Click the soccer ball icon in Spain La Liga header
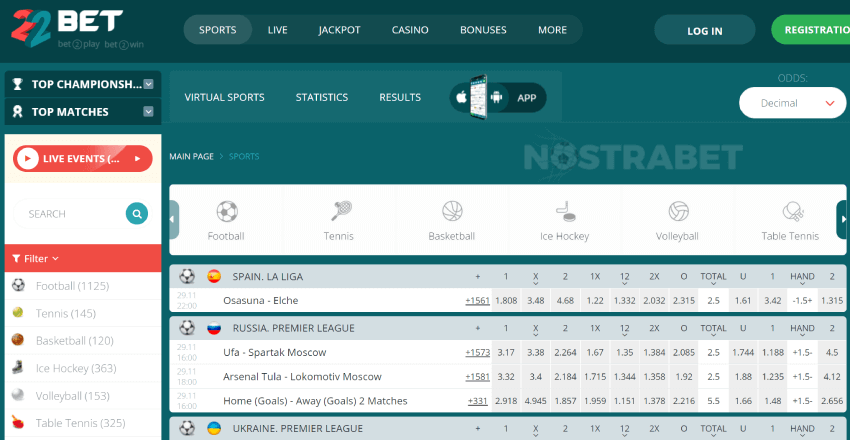 (x=187, y=276)
